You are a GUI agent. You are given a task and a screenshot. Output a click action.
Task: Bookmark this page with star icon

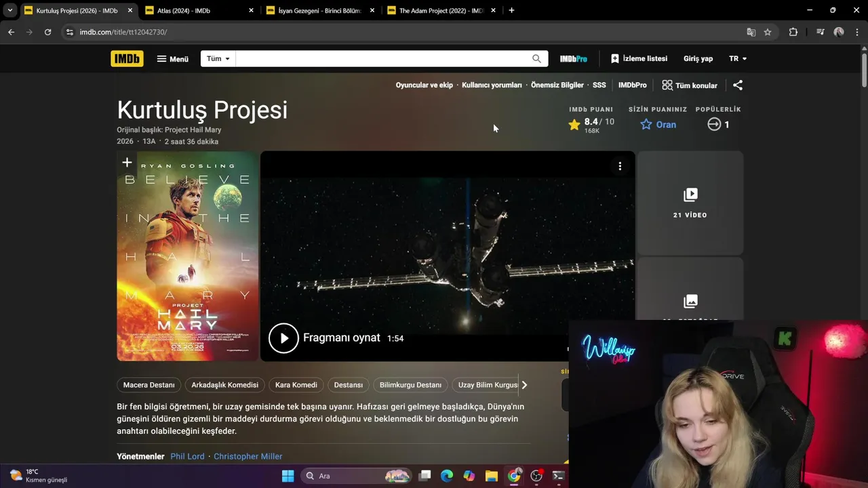click(x=768, y=32)
